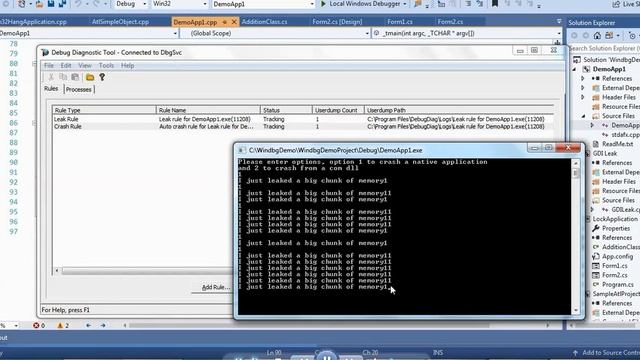This screenshot has width=640, height=360.
Task: Open the DemoApp1 startup project dropdown
Action: [x=312, y=4]
